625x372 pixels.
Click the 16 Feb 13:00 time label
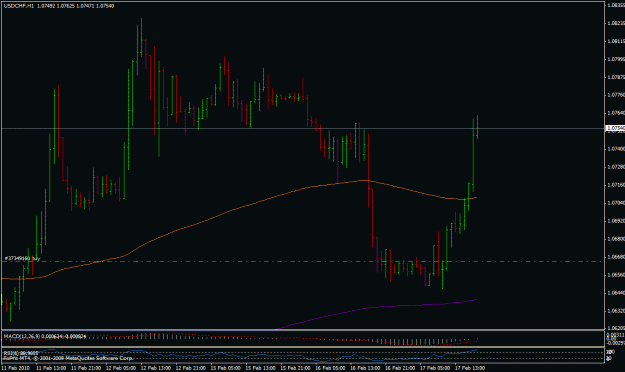click(365, 368)
